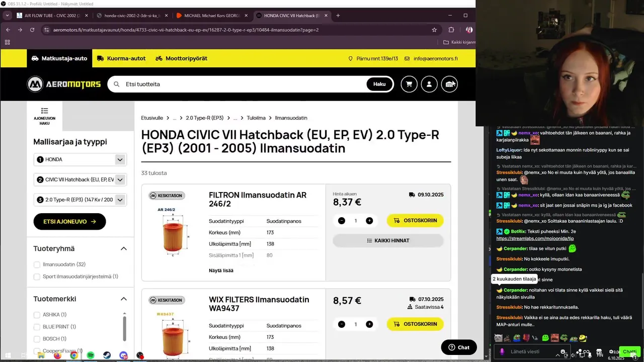Open the browser extensions puzzle icon
644x362 pixels.
pyautogui.click(x=451, y=30)
